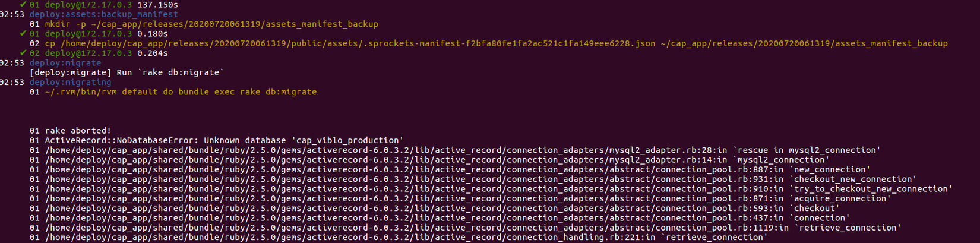Click the rvm bundle exec rake command
Image resolution: width=980 pixels, height=243 pixels.
(181, 92)
